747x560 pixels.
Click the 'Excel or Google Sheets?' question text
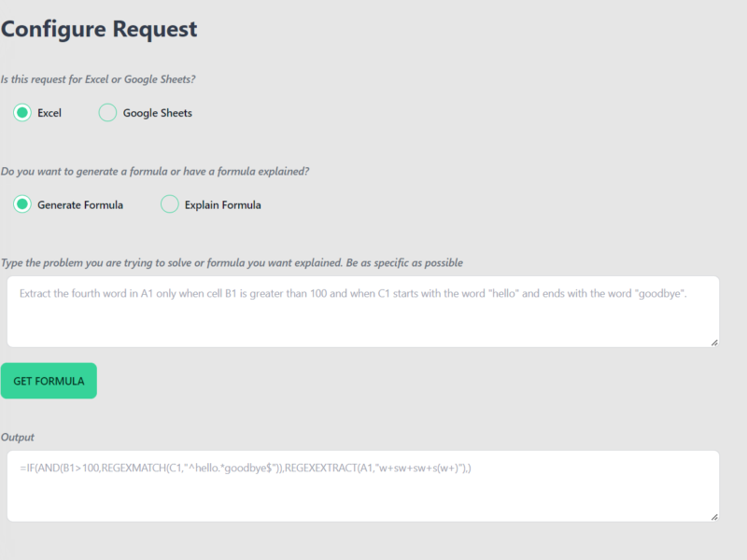pyautogui.click(x=98, y=79)
